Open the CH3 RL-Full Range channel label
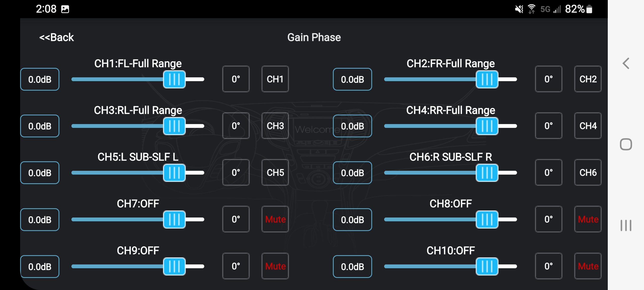Screen dimensions: 644x290 click(x=138, y=110)
